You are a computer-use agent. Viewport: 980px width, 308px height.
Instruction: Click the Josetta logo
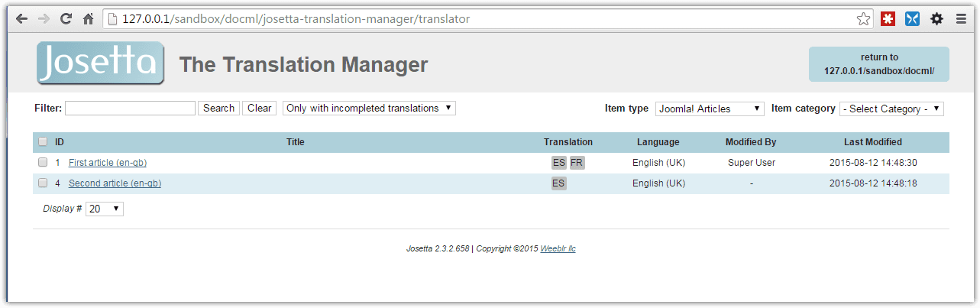click(x=100, y=63)
